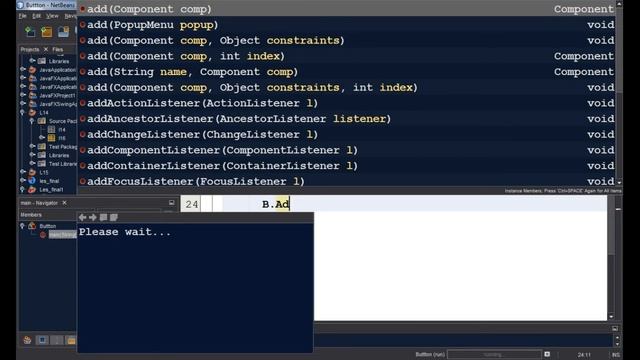
Task: Collapse the Source Packages node
Action: click(32, 121)
